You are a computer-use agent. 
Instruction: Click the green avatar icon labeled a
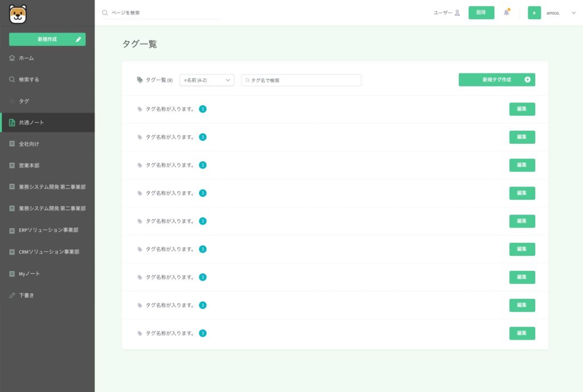(x=534, y=13)
